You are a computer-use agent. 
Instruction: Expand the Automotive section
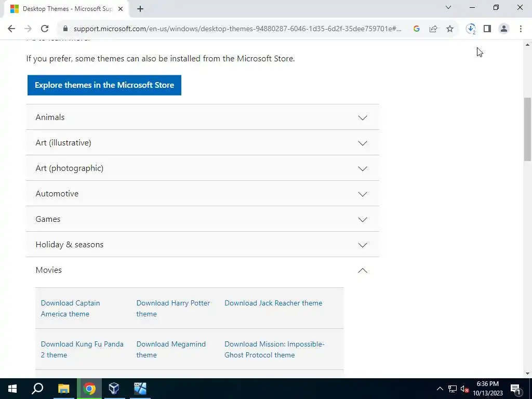point(203,193)
